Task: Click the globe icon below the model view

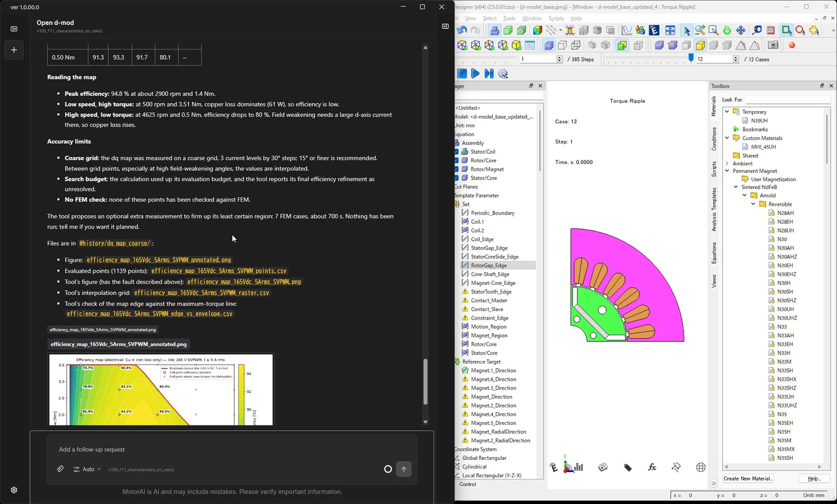Action: click(x=700, y=467)
